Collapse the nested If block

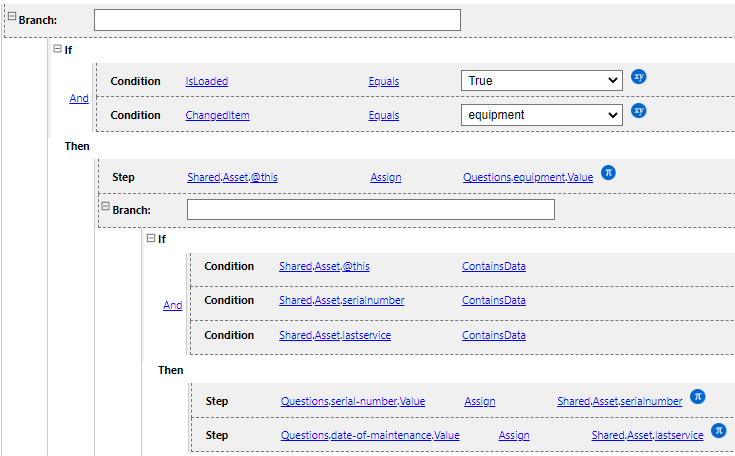click(x=151, y=238)
